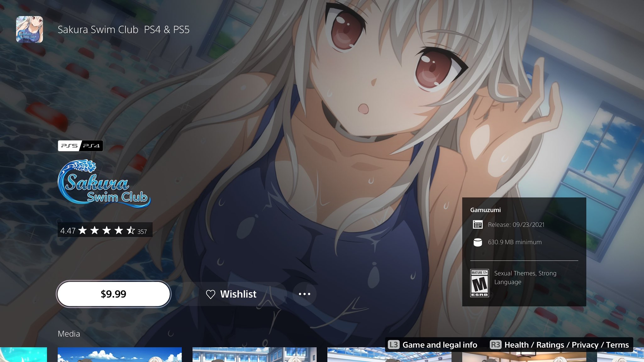Open the first Media screenshot with blue sky
Viewport: 644px width, 362px height.
119,354
